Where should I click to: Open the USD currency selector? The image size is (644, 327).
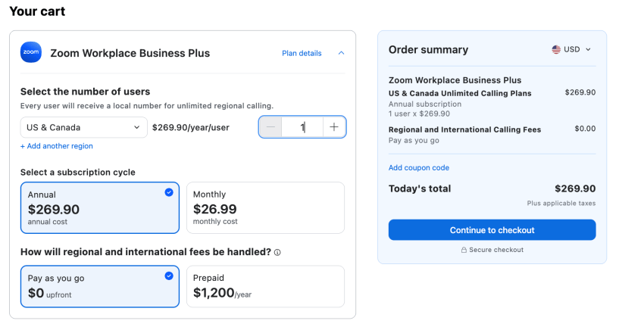point(572,49)
